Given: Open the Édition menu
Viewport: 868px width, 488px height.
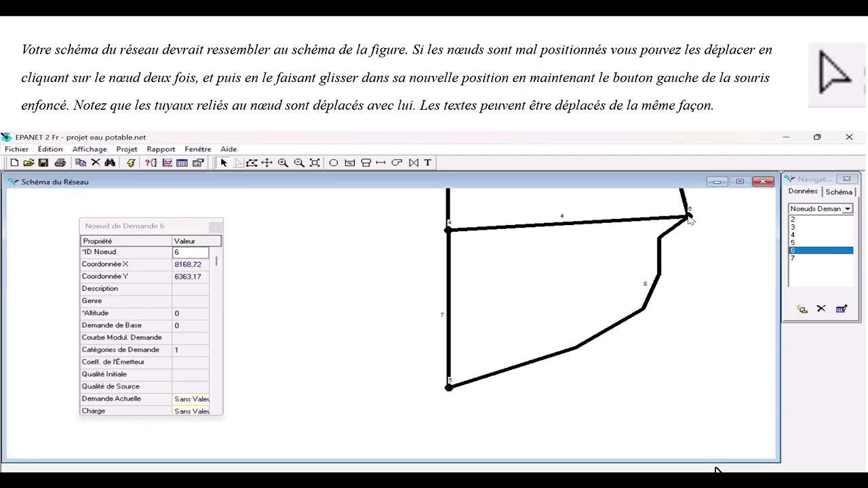Looking at the screenshot, I should 50,149.
